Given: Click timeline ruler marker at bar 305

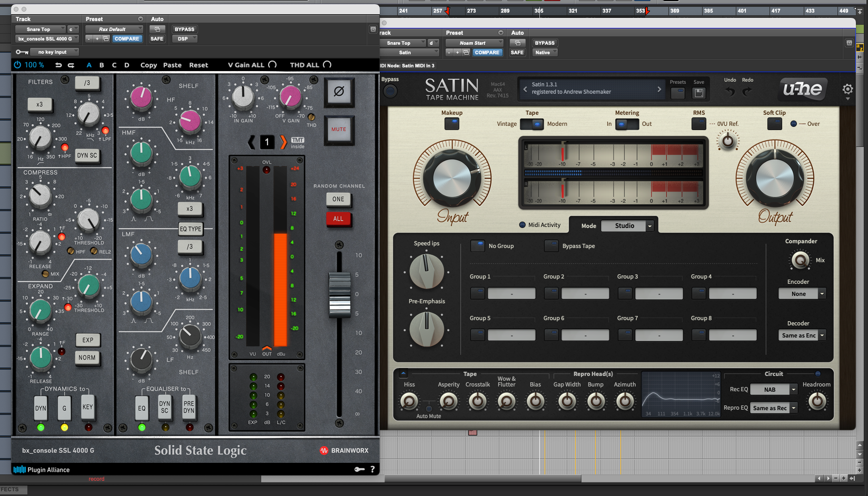Looking at the screenshot, I should (539, 11).
